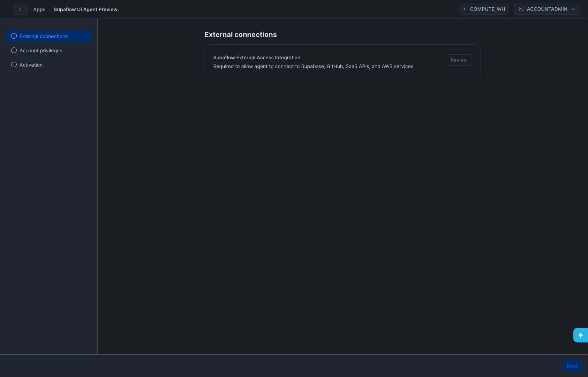Click the circle icon for External connections

(x=14, y=36)
